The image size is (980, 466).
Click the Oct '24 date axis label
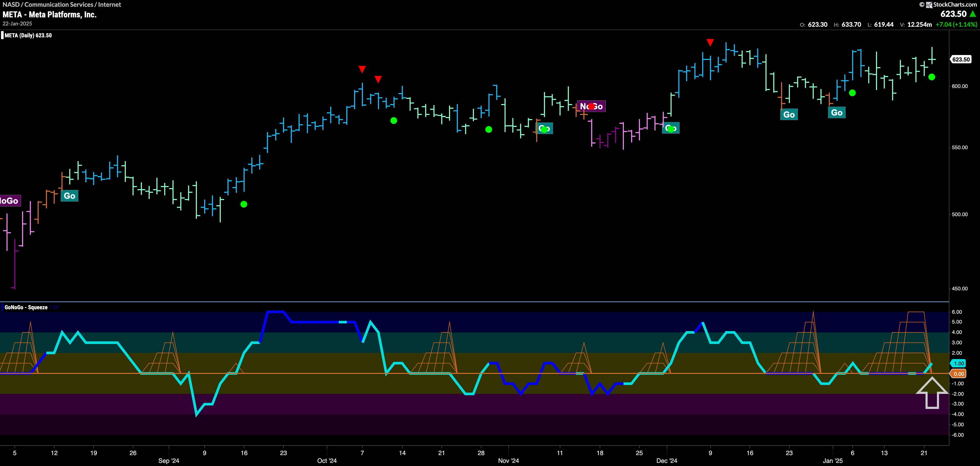point(327,461)
